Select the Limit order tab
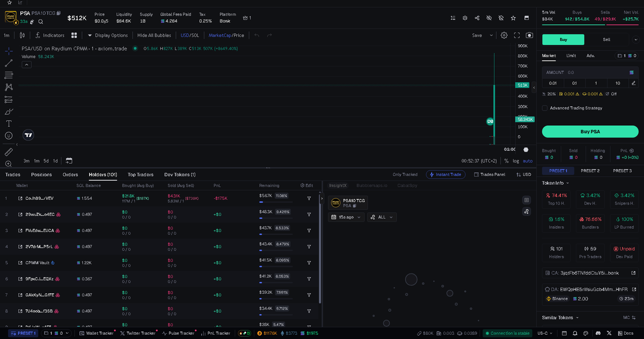 (x=571, y=55)
